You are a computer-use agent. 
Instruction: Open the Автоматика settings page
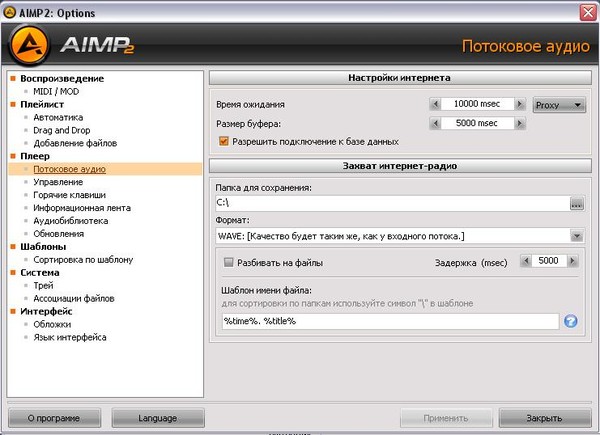click(58, 117)
